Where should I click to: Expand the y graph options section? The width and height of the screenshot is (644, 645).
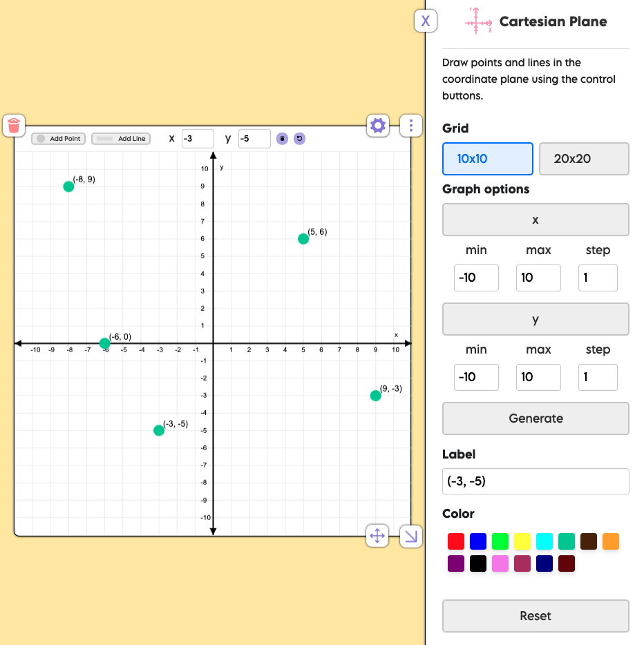click(536, 319)
